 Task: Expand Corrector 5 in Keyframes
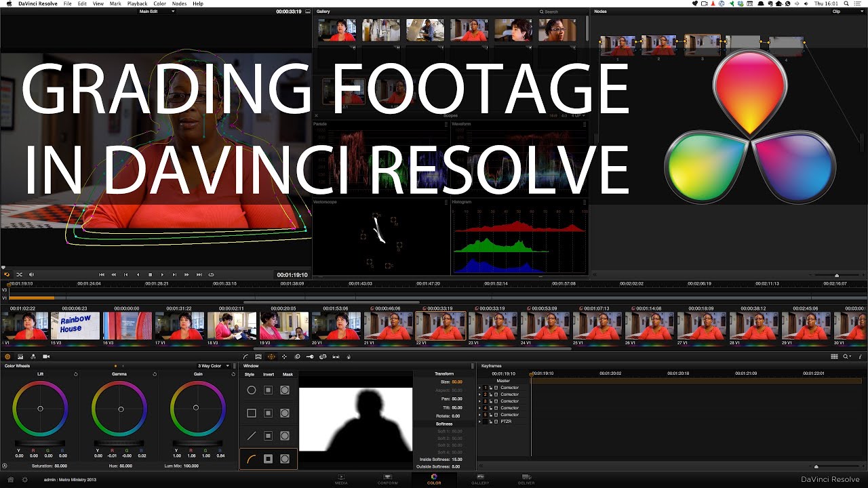pyautogui.click(x=479, y=415)
